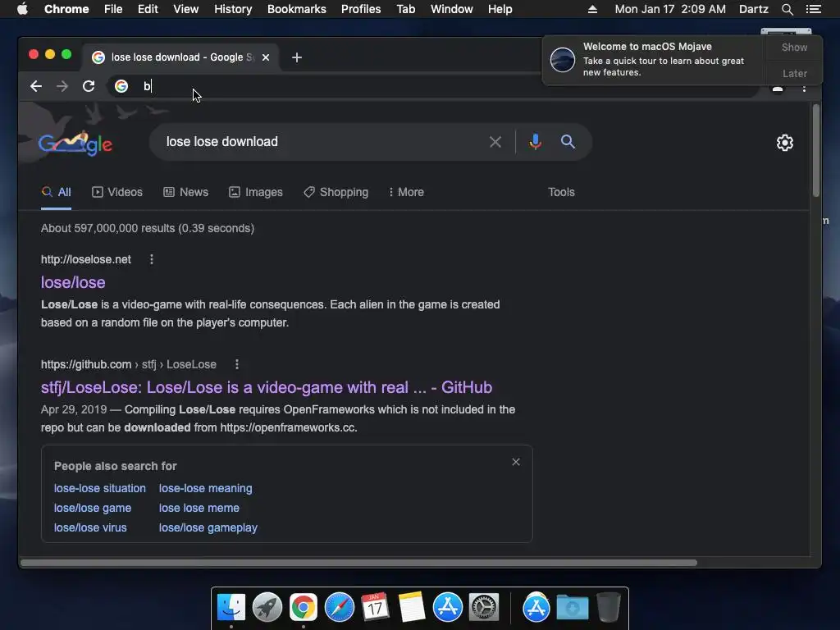Switch to the News tab
840x630 pixels.
point(186,192)
